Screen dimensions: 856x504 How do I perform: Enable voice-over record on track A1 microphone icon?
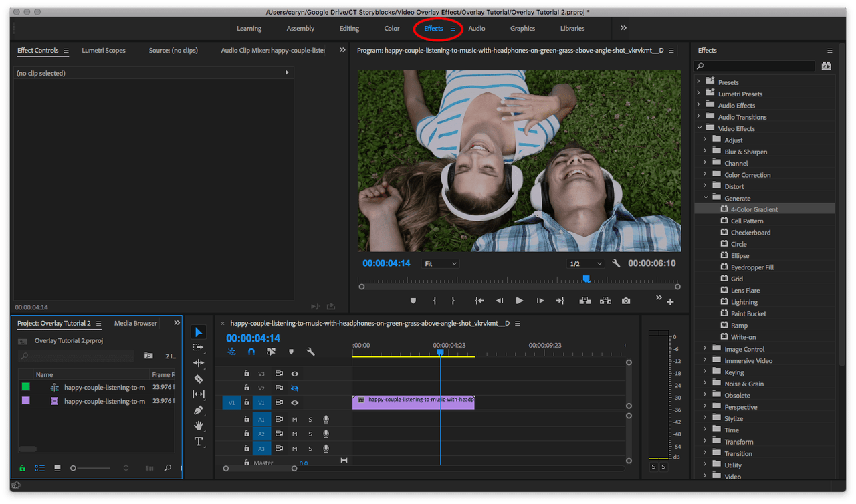(x=326, y=418)
